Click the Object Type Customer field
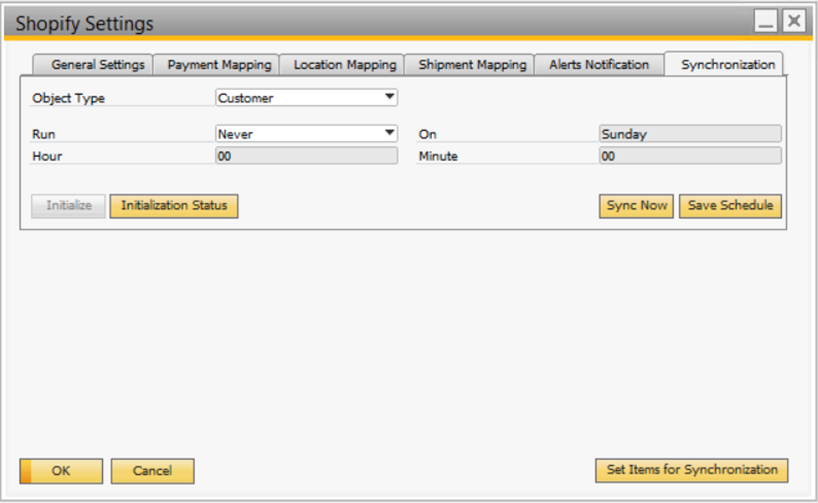This screenshot has height=503, width=818. pyautogui.click(x=298, y=98)
